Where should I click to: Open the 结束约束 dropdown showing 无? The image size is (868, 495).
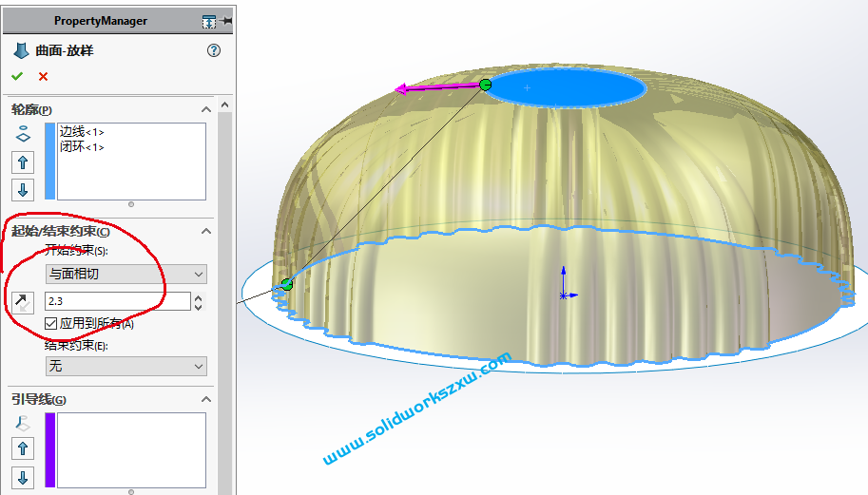tap(126, 366)
